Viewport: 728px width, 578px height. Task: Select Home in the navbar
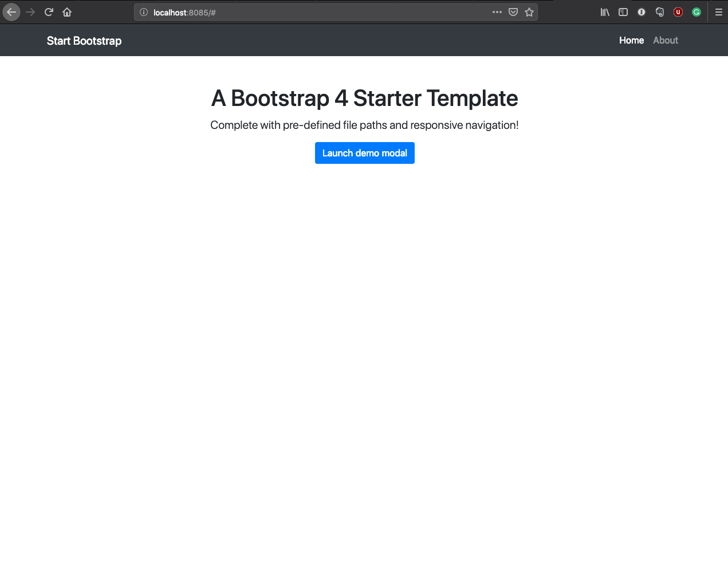[631, 40]
